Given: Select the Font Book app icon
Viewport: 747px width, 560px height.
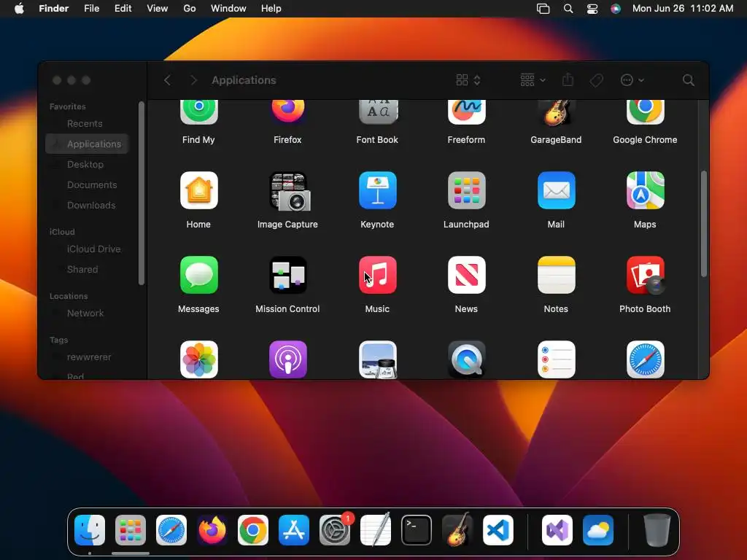Looking at the screenshot, I should [378, 112].
